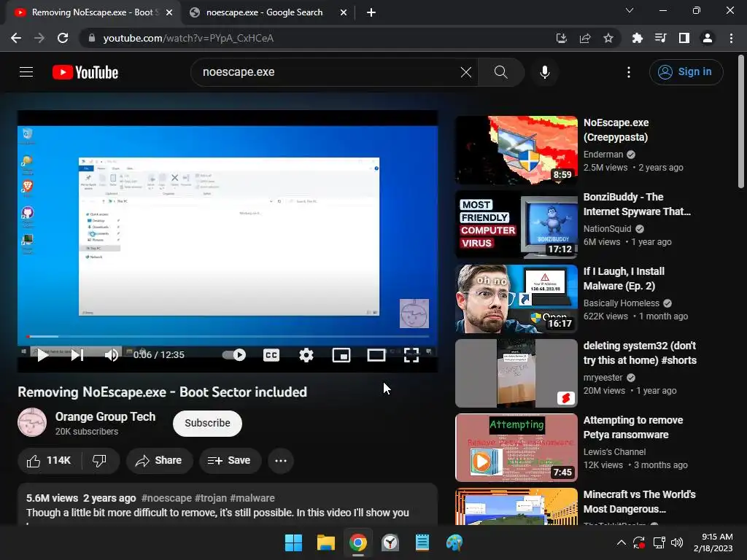Viewport: 747px width, 560px height.
Task: Switch to miniplayer mode
Action: click(x=341, y=355)
